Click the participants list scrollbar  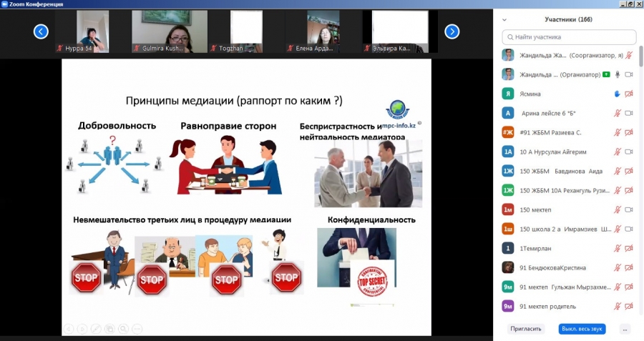coord(641,55)
